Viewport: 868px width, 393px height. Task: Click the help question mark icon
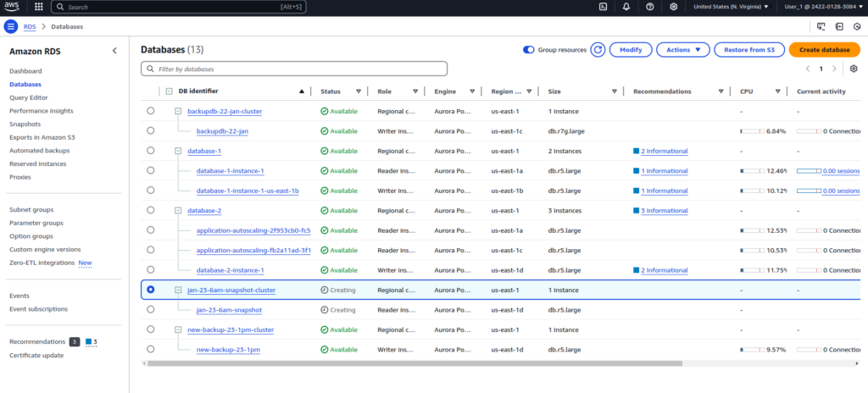[649, 7]
